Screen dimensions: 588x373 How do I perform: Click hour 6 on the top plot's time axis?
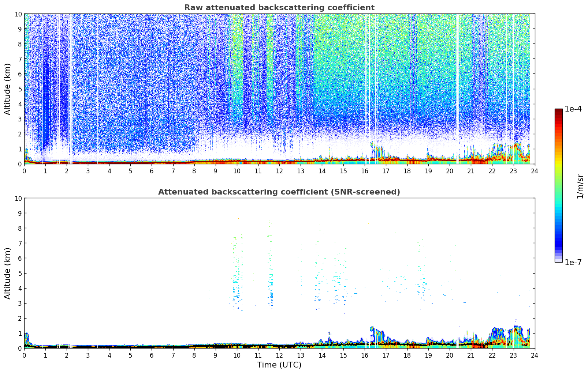tap(152, 171)
